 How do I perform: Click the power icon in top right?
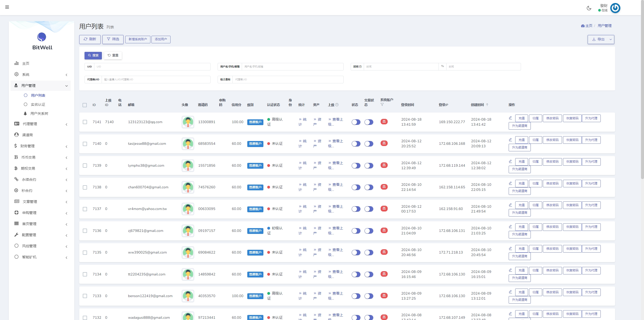coord(616,7)
